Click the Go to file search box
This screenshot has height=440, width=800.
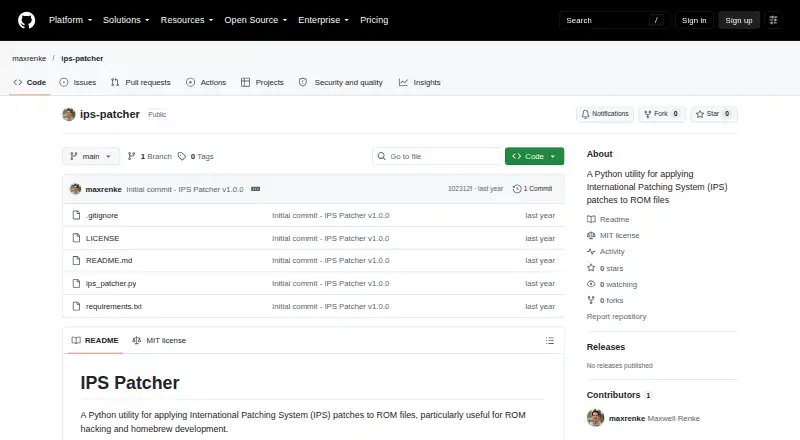[437, 156]
